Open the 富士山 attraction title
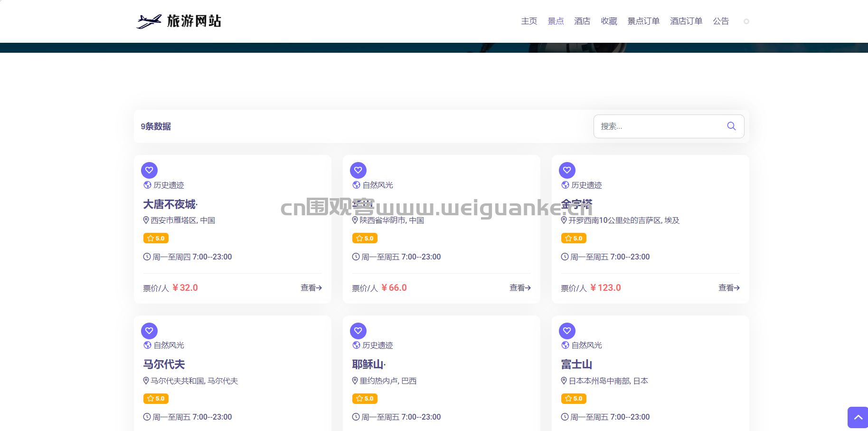868x431 pixels. (576, 364)
